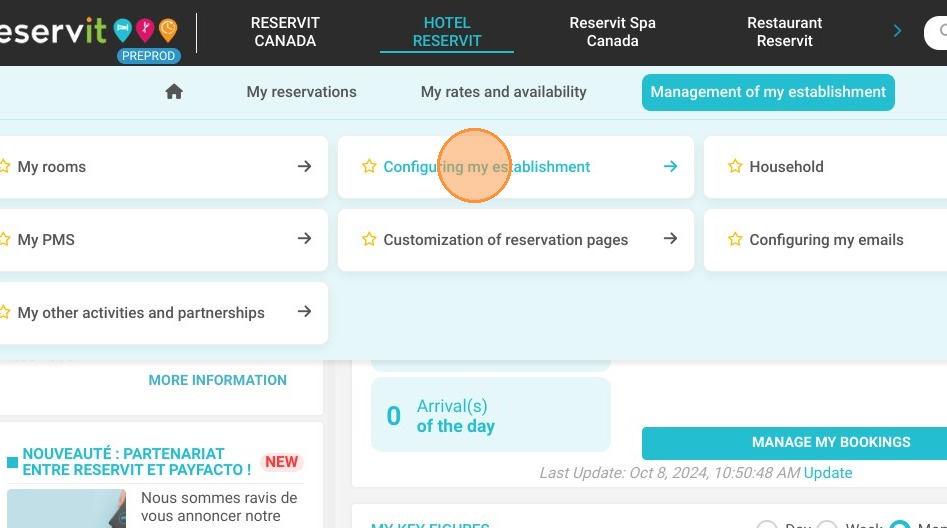Open the news article thumbnail
The image size is (947, 528).
coord(66,509)
